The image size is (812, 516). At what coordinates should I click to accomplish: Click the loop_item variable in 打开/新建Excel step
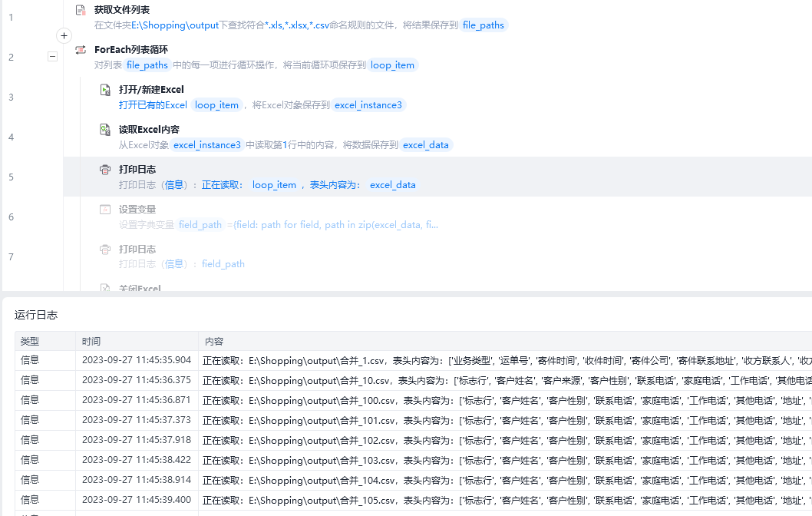point(216,105)
